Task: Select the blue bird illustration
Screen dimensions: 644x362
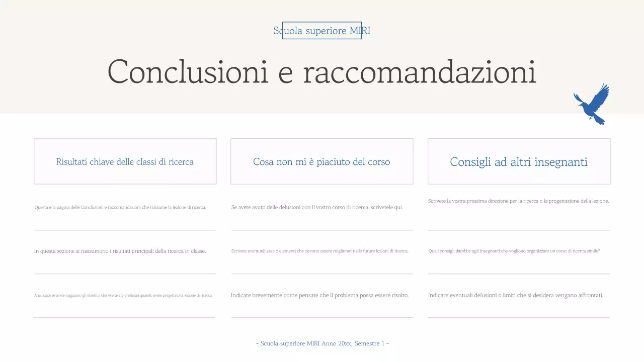Action: click(x=592, y=102)
